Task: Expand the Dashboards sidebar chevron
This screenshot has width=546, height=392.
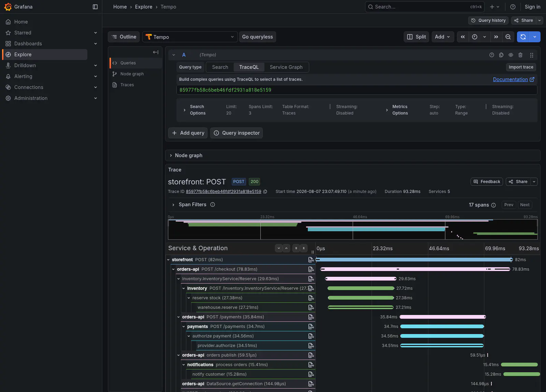Action: point(96,44)
